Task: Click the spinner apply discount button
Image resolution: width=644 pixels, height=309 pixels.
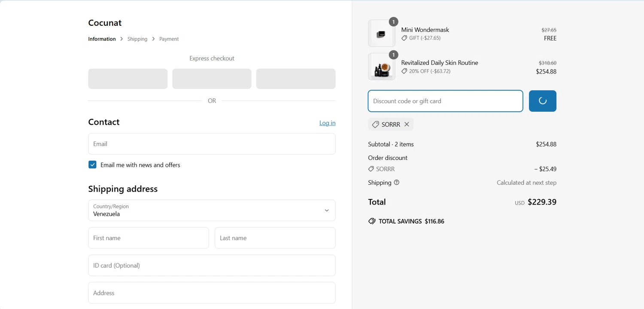Action: coord(542,101)
